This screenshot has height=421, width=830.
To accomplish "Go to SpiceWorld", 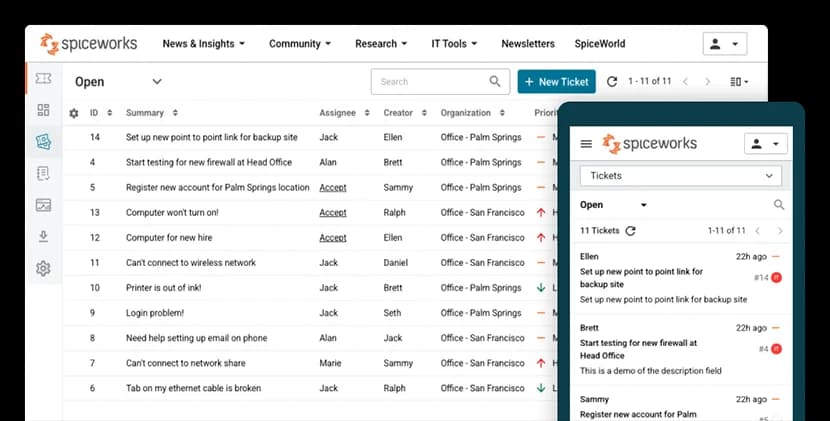I will pos(600,44).
